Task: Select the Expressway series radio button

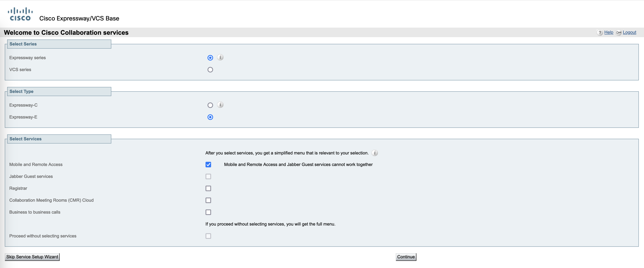Action: (x=210, y=58)
